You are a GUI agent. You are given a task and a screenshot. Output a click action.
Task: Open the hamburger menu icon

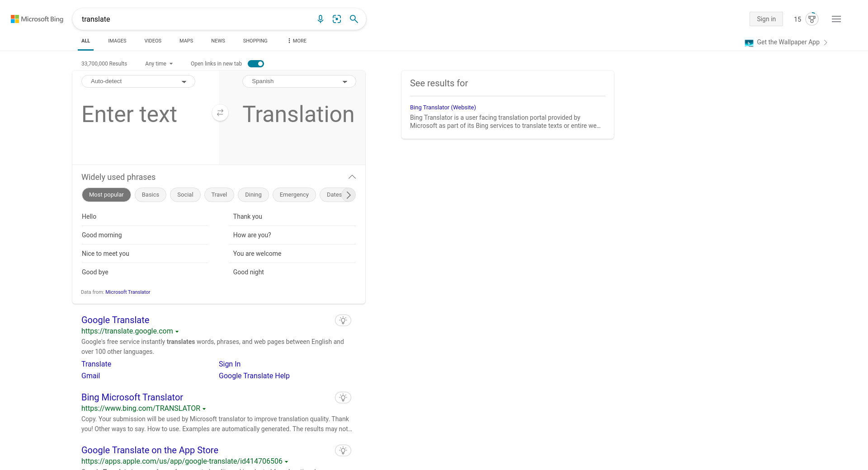coord(836,19)
